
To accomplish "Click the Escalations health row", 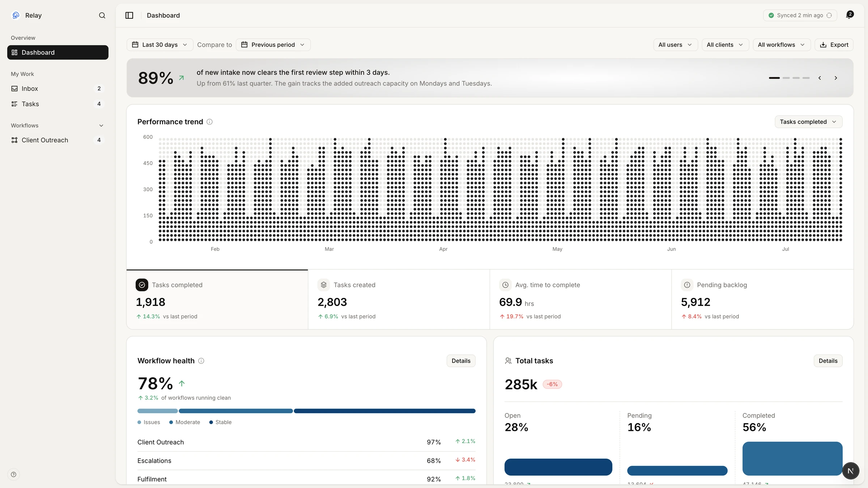I will pos(306,461).
